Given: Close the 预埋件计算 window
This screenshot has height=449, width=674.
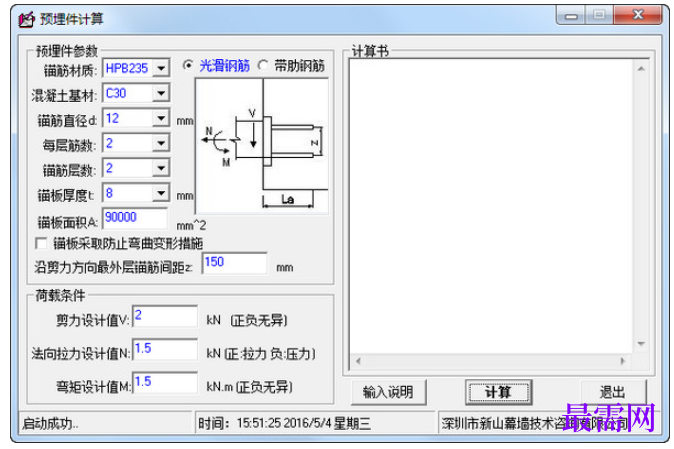Looking at the screenshot, I should (x=638, y=15).
